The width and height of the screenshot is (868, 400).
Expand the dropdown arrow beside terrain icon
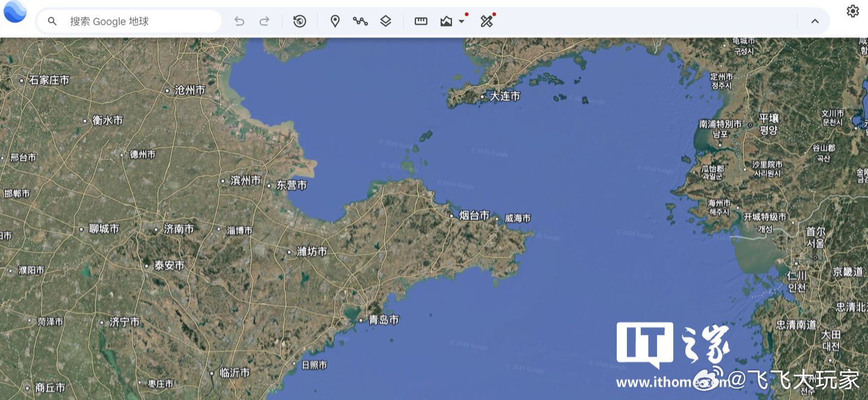[462, 21]
